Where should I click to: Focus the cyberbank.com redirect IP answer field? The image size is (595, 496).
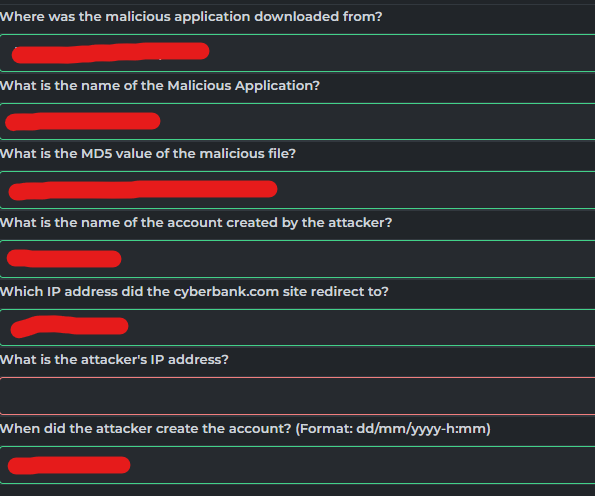[x=298, y=328]
